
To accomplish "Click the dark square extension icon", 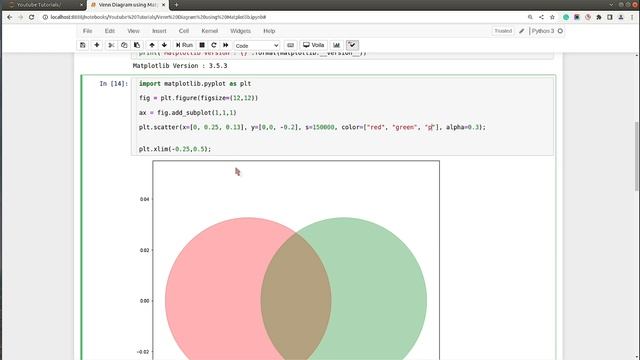I will [577, 17].
